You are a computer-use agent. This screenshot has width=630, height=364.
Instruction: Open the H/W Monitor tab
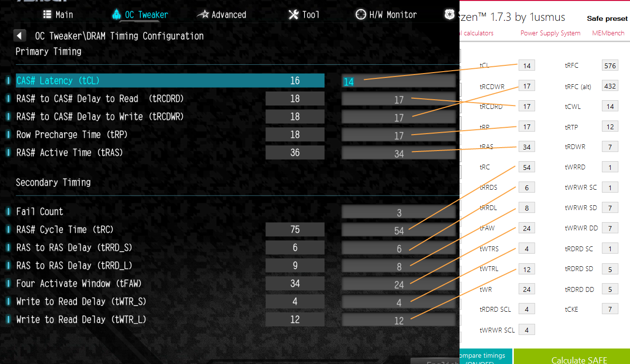pyautogui.click(x=386, y=15)
